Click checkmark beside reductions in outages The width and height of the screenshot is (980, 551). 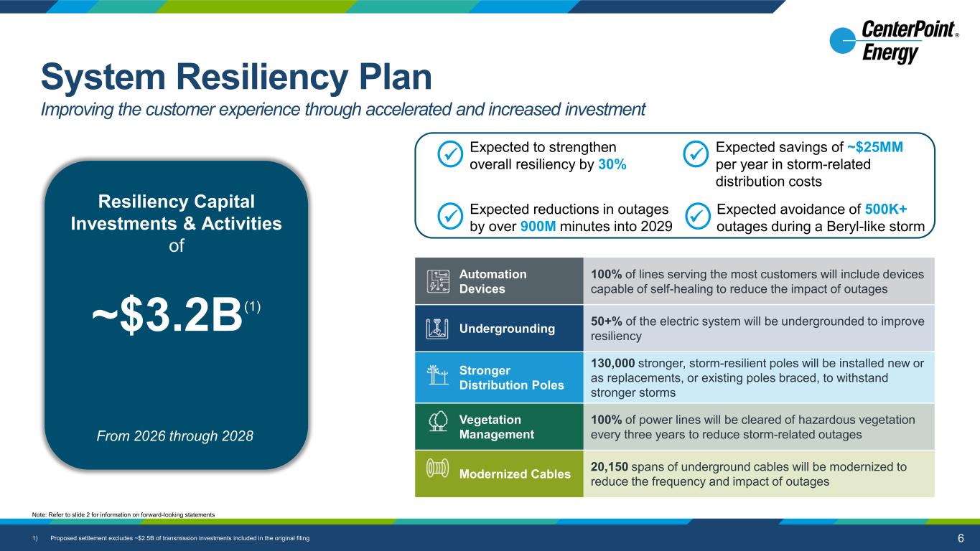coord(449,215)
